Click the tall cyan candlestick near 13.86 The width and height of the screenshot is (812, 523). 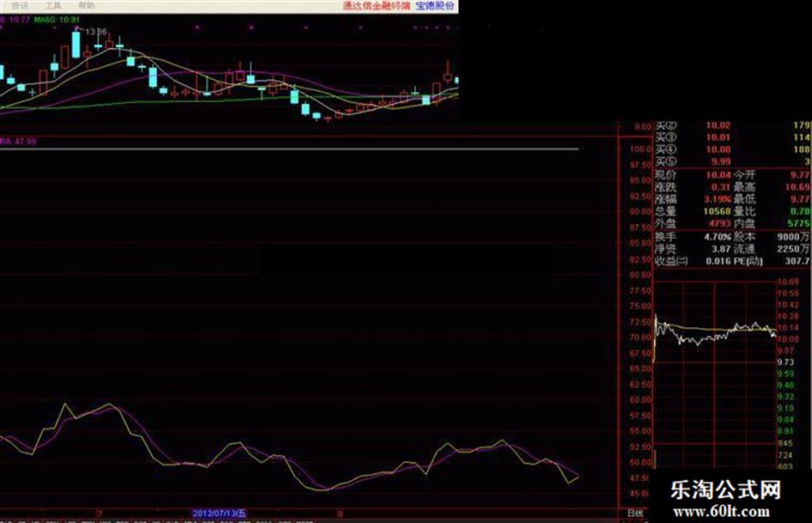click(x=76, y=45)
